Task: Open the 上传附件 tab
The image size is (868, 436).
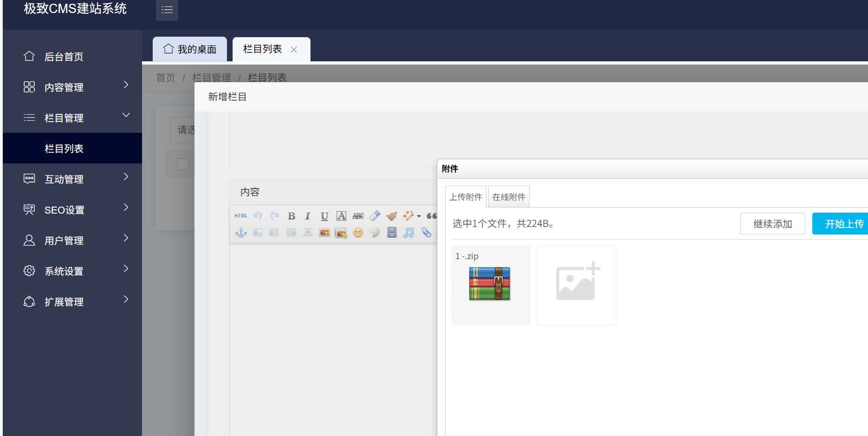Action: pos(466,197)
